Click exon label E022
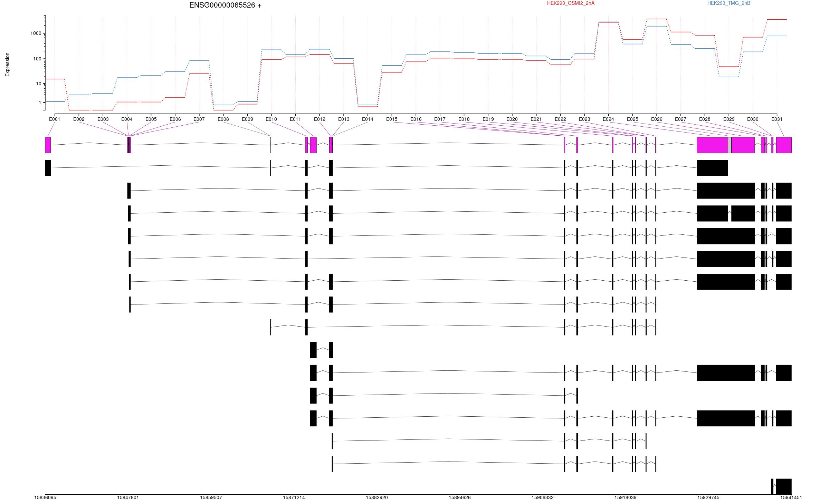This screenshot has height=504, width=829. (560, 119)
